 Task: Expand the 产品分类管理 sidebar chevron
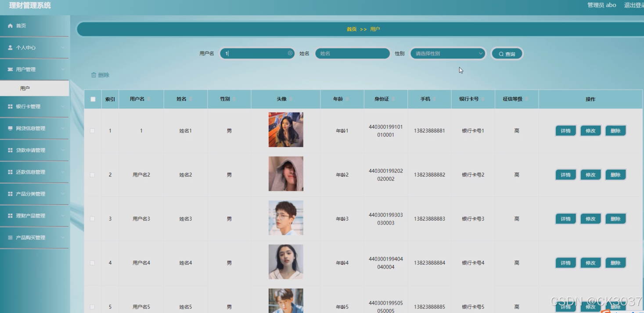coord(63,194)
